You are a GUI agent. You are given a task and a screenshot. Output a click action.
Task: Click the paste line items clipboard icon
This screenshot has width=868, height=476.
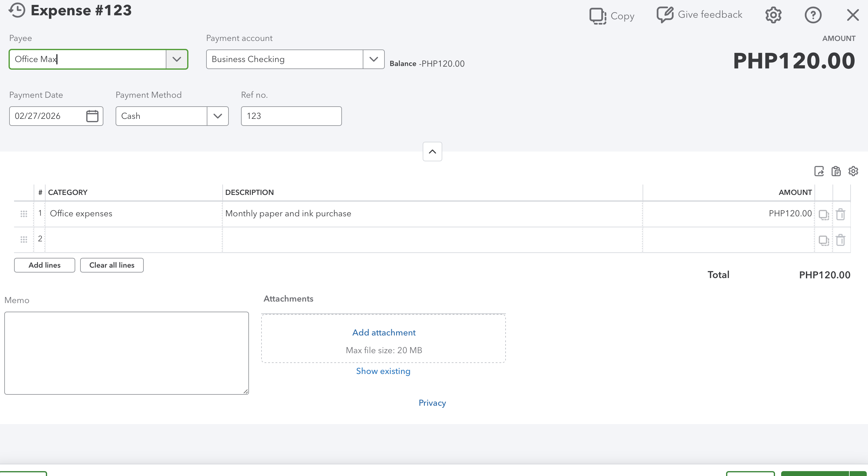[836, 171]
